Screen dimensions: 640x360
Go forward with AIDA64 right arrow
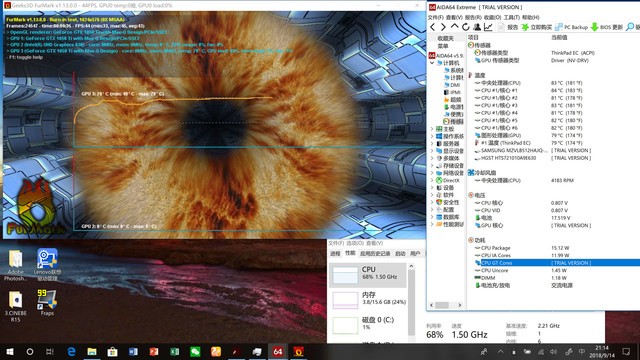pos(443,27)
